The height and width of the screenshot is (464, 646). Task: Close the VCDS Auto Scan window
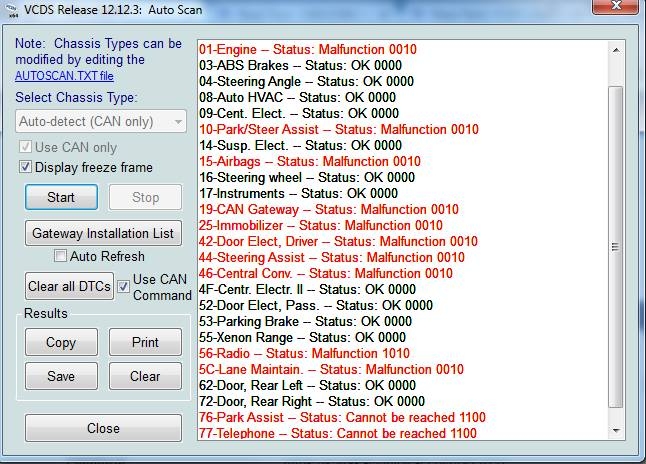pos(616,7)
